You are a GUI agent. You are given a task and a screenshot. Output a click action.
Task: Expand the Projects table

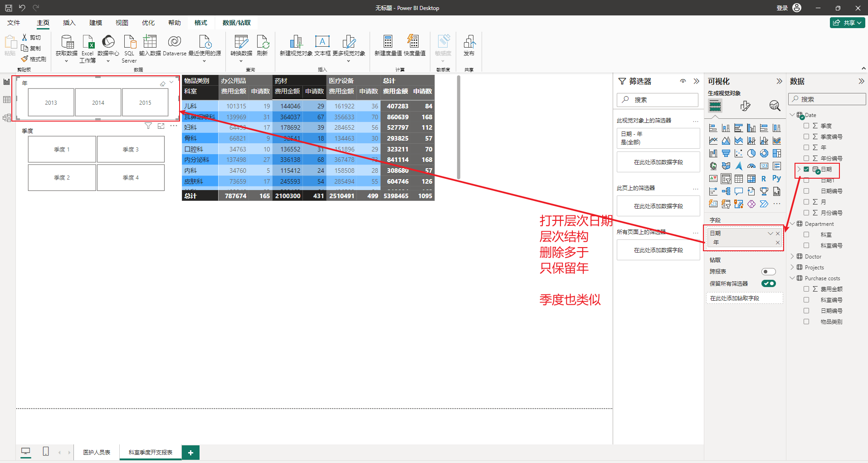[792, 267]
